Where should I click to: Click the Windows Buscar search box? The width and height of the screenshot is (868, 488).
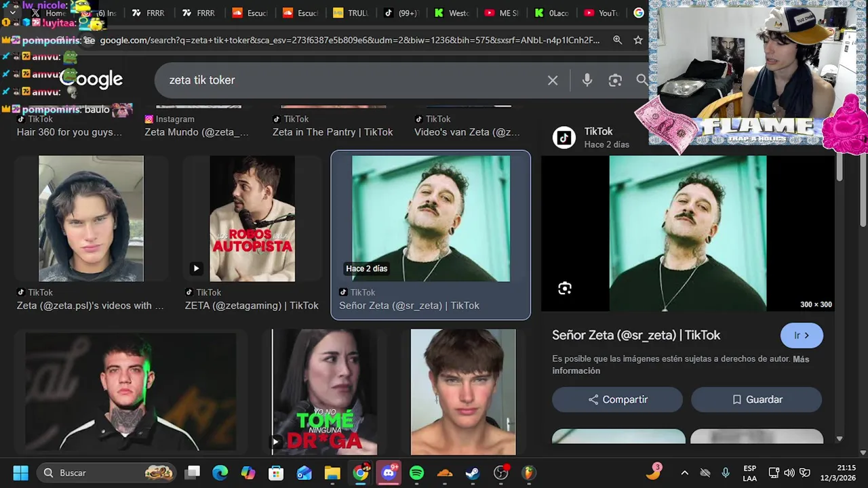[106, 472]
